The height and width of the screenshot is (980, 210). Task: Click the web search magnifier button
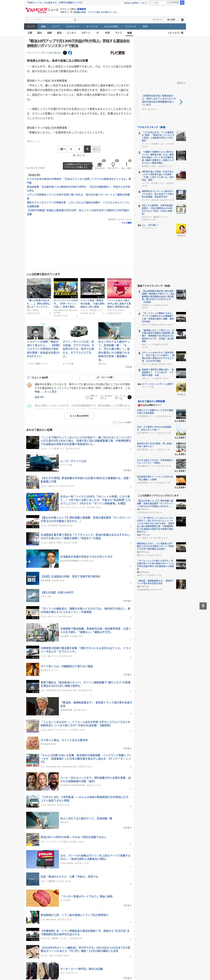(182, 3)
